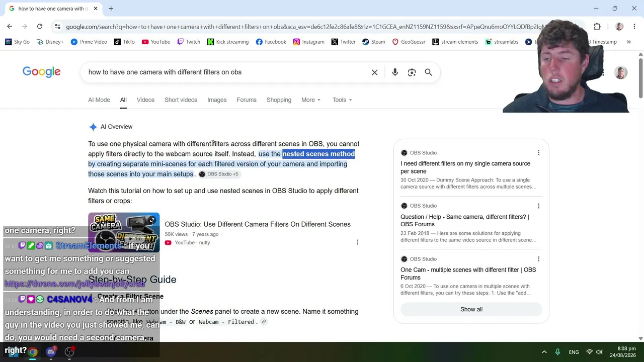
Task: Open the Facebook bookmark
Action: [x=271, y=42]
